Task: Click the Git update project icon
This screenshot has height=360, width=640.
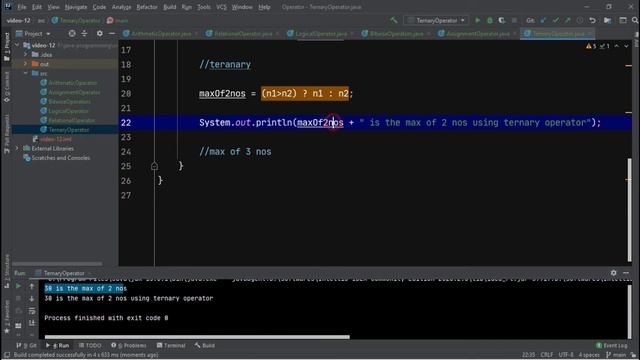Action: click(543, 20)
